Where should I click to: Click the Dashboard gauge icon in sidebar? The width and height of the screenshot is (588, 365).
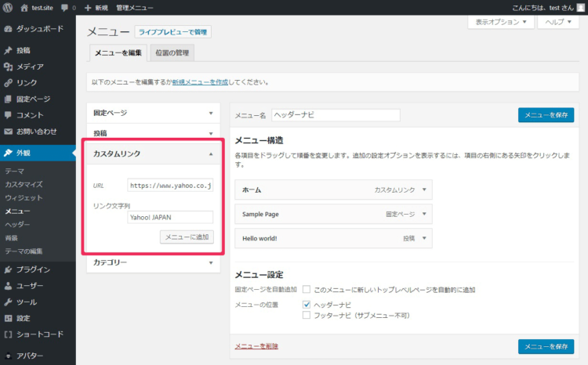(9, 28)
